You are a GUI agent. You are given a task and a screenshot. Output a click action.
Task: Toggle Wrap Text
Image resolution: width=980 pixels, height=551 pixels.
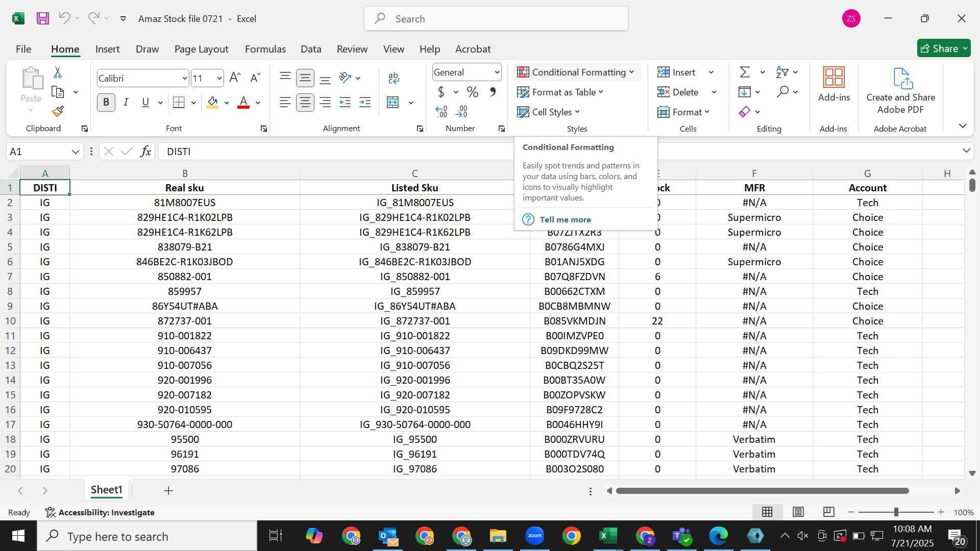[394, 78]
